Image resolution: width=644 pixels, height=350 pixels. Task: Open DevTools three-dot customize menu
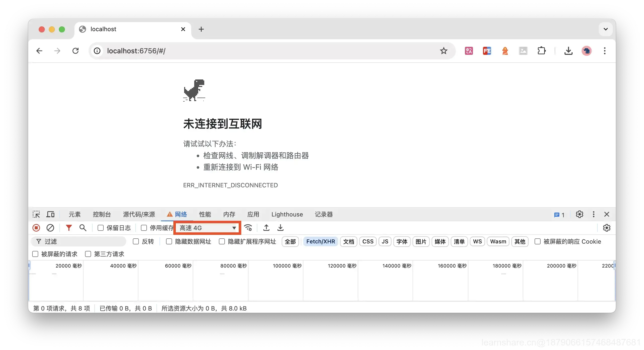[594, 214]
